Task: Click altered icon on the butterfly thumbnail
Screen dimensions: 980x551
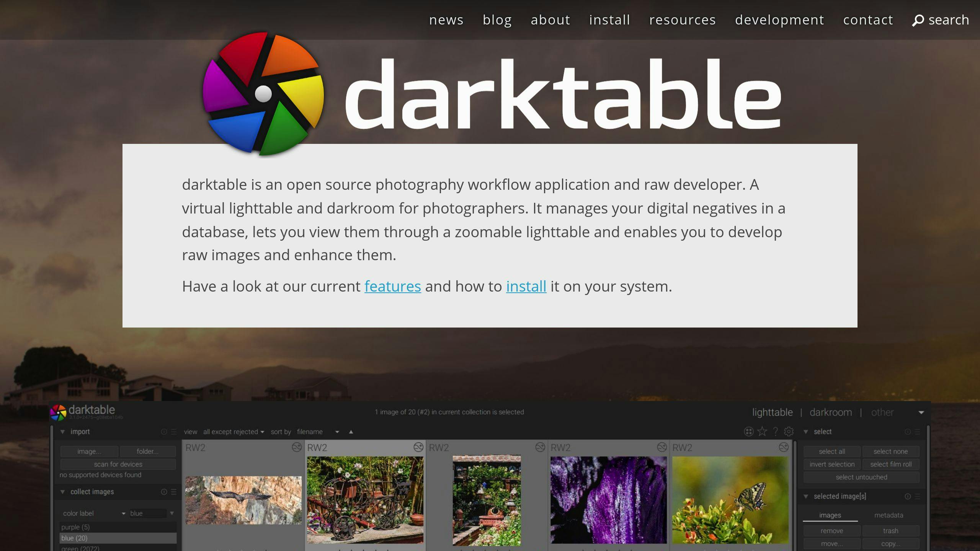Action: tap(784, 447)
